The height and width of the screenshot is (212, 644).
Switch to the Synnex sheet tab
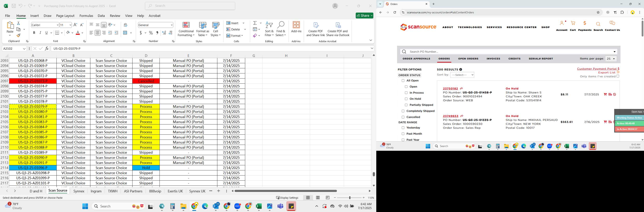pos(79,191)
